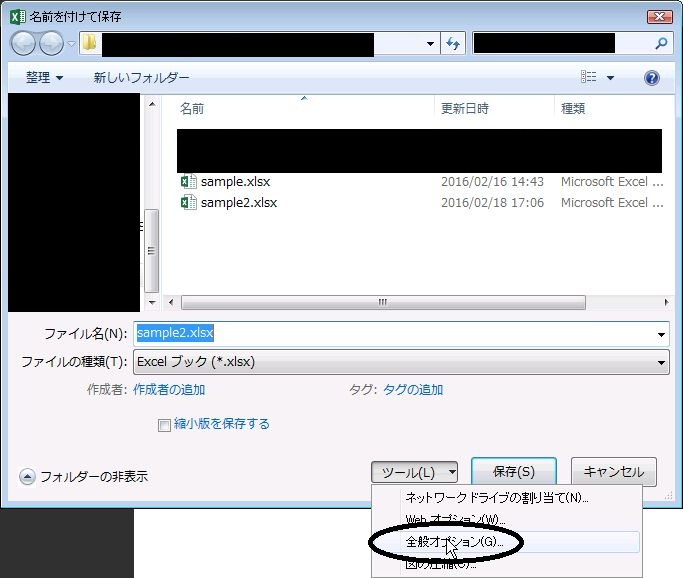Click the horizontal scrollbar in file list

(380, 302)
